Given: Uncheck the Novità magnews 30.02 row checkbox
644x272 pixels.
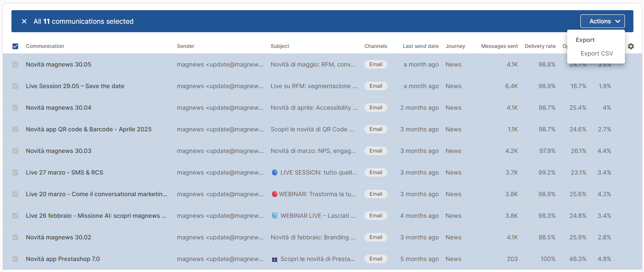Looking at the screenshot, I should click(15, 237).
